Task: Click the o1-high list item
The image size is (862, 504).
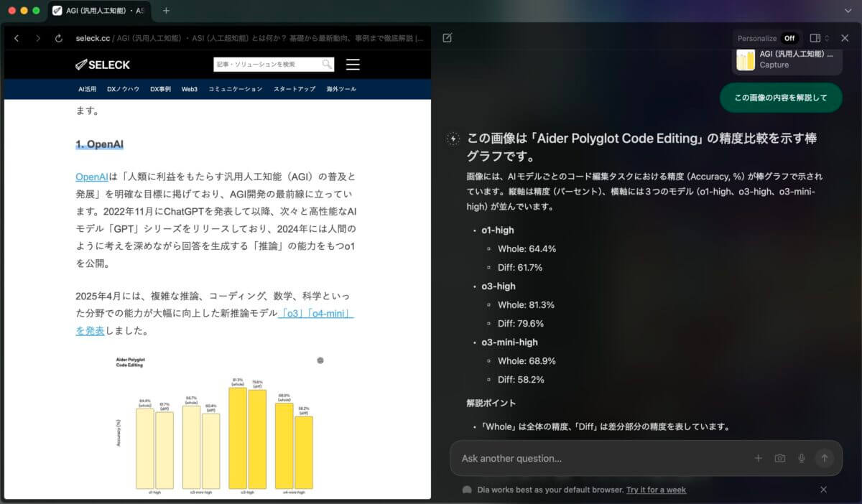Action: point(498,230)
